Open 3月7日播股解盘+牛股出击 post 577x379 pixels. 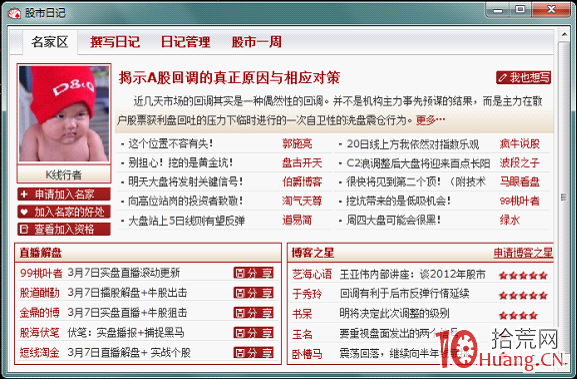tap(127, 293)
